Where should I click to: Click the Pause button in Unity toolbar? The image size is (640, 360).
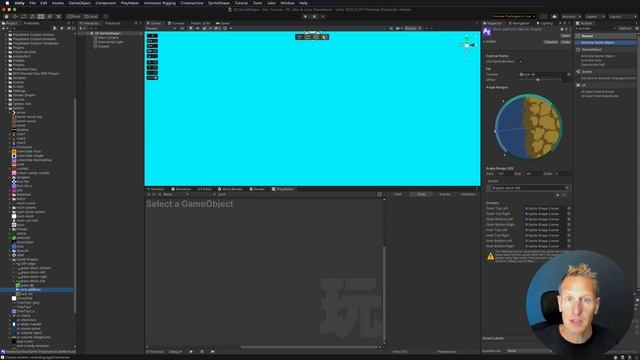click(x=314, y=16)
